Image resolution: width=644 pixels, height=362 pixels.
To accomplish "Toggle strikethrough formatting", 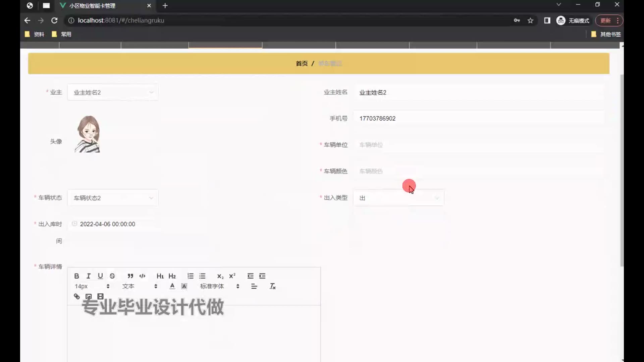I will coord(112,276).
